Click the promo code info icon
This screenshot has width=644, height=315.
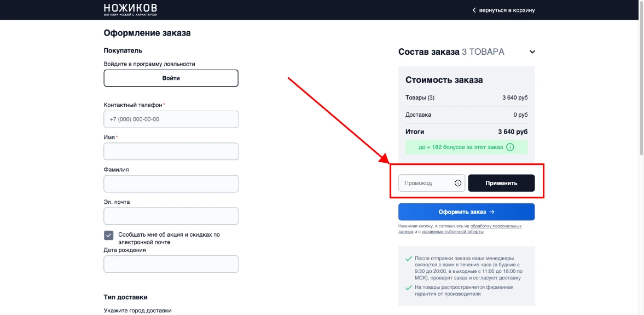click(458, 183)
